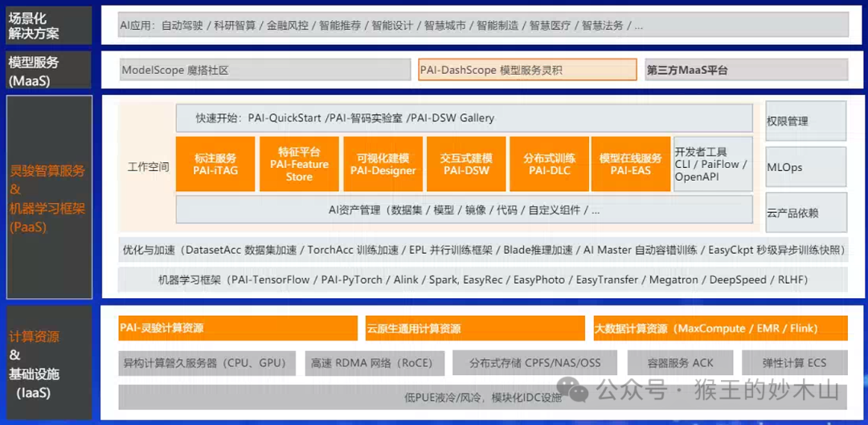Open the 云产品依赖 box
The width and height of the screenshot is (868, 425).
(807, 212)
